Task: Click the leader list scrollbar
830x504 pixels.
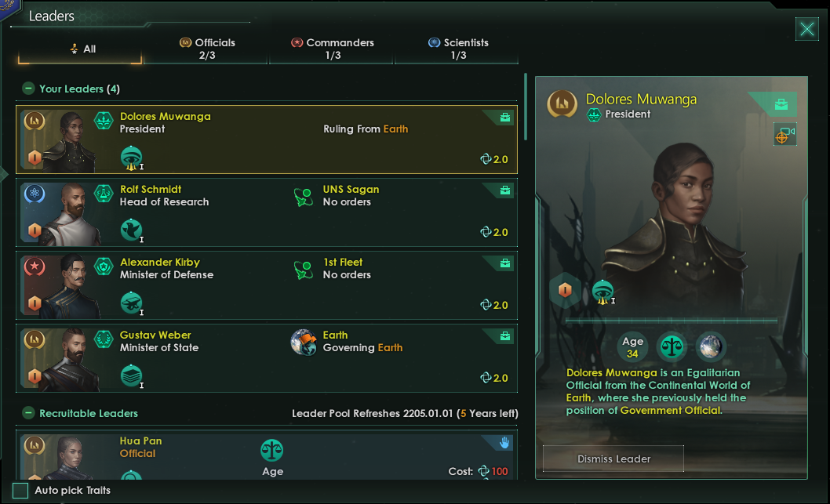Action: click(x=526, y=106)
